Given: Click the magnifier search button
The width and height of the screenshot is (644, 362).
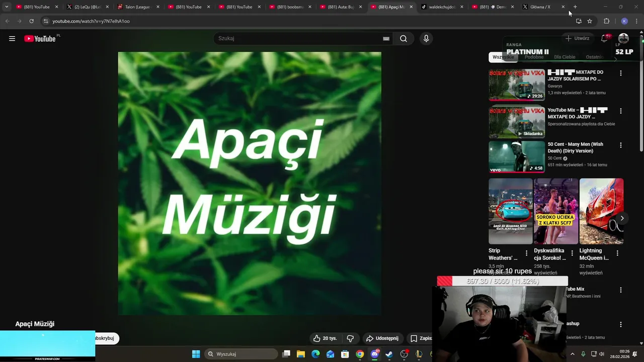Looking at the screenshot, I should (404, 39).
